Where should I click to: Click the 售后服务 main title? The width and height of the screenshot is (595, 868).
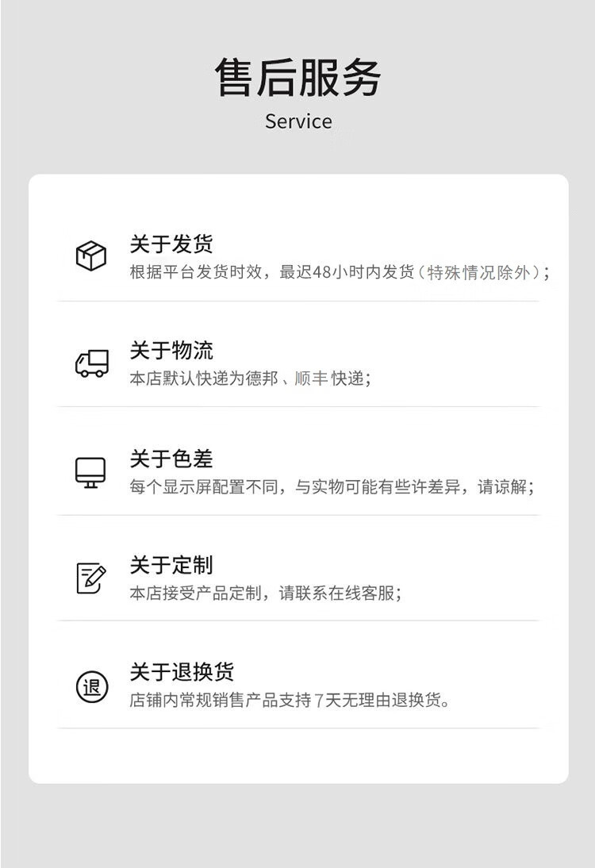tap(298, 77)
